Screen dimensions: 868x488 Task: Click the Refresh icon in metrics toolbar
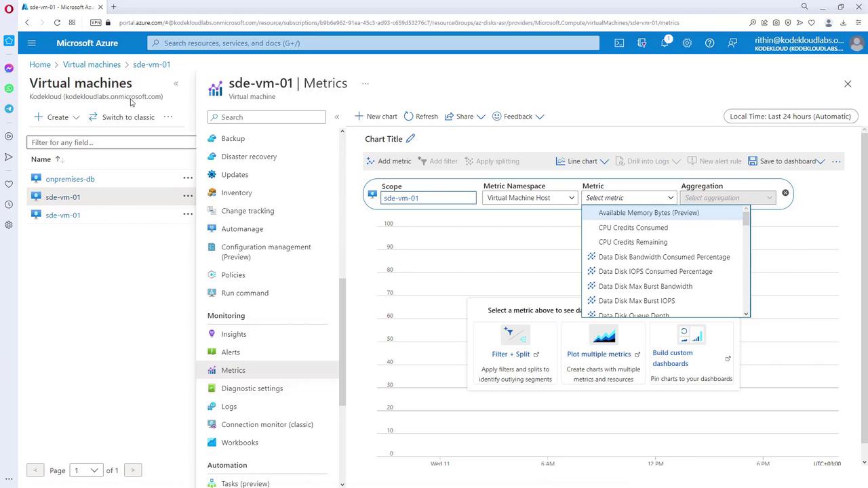(x=409, y=117)
